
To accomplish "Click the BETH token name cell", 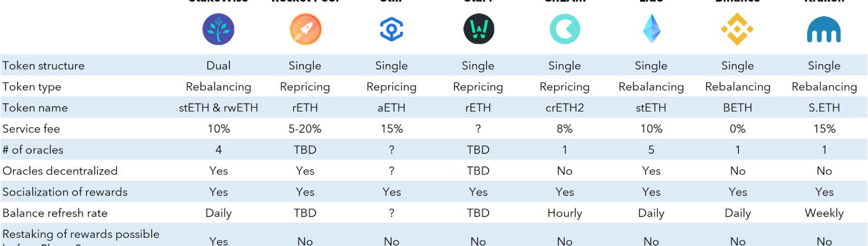I will tap(737, 108).
